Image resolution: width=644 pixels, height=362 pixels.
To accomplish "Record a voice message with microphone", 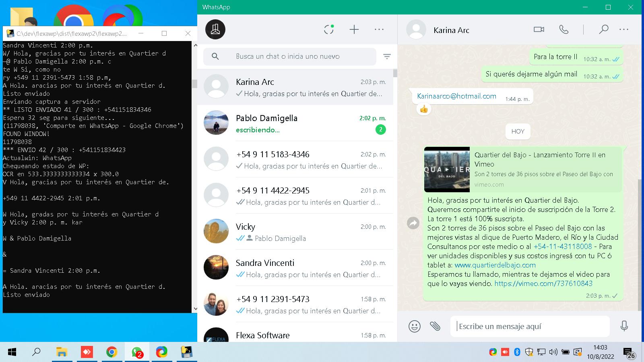I will pos(624,326).
